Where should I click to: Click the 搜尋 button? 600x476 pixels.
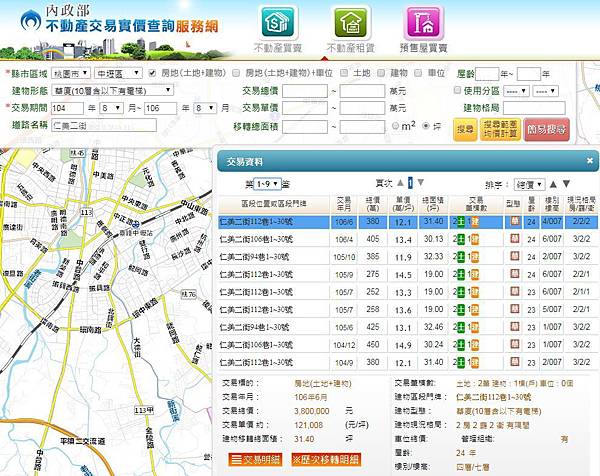tap(465, 129)
